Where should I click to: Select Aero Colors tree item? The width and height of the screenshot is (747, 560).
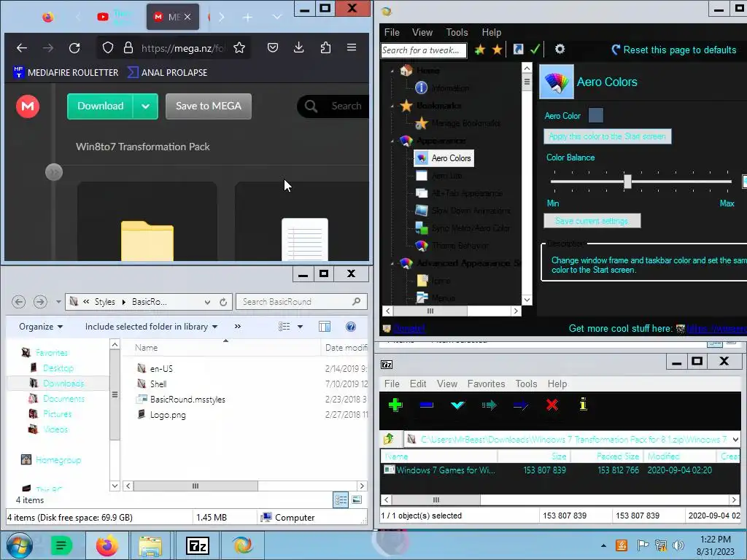click(x=444, y=158)
